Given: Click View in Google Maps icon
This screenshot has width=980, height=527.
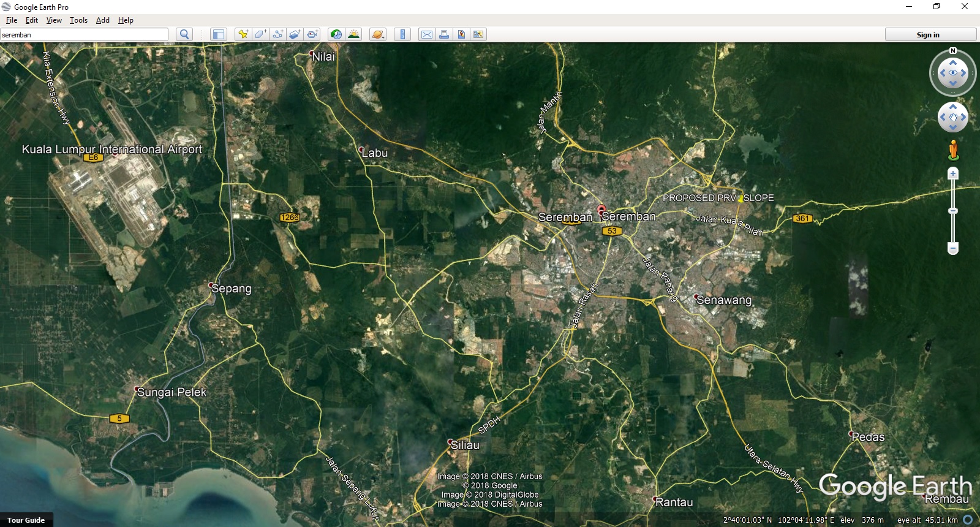Looking at the screenshot, I should point(478,34).
